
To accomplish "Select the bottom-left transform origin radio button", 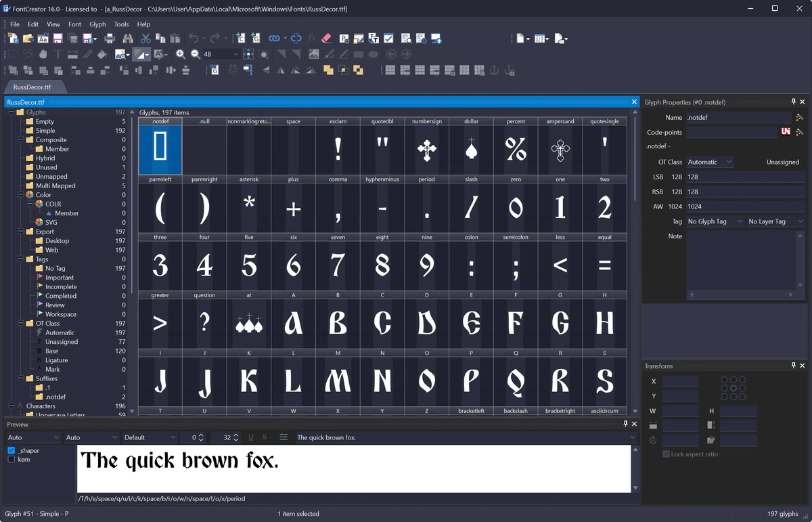I will pos(725,397).
